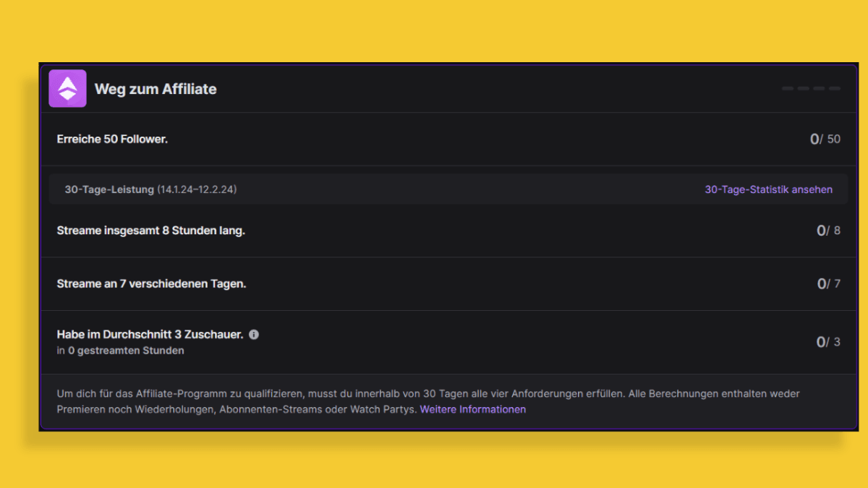
Task: Click the third progress pill indicator
Action: click(819, 88)
